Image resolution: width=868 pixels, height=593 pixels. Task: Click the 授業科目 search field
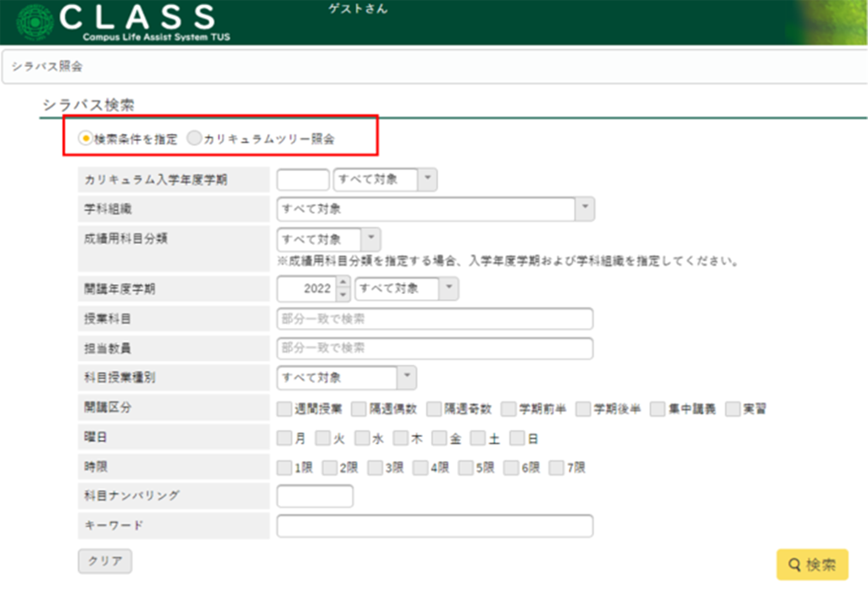click(435, 319)
